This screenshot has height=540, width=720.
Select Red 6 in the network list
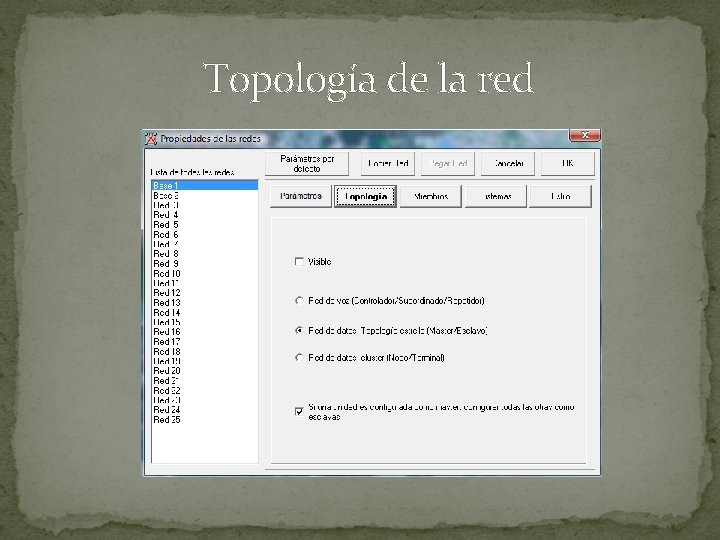(x=205, y=235)
